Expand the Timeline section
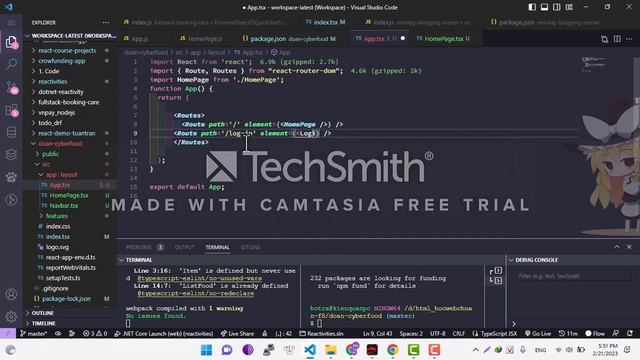This screenshot has width=640, height=360. (x=43, y=323)
